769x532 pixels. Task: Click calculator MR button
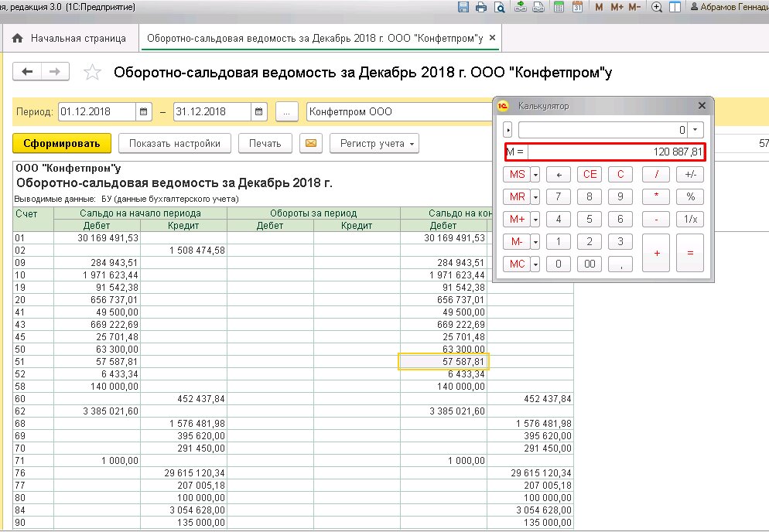(x=517, y=196)
